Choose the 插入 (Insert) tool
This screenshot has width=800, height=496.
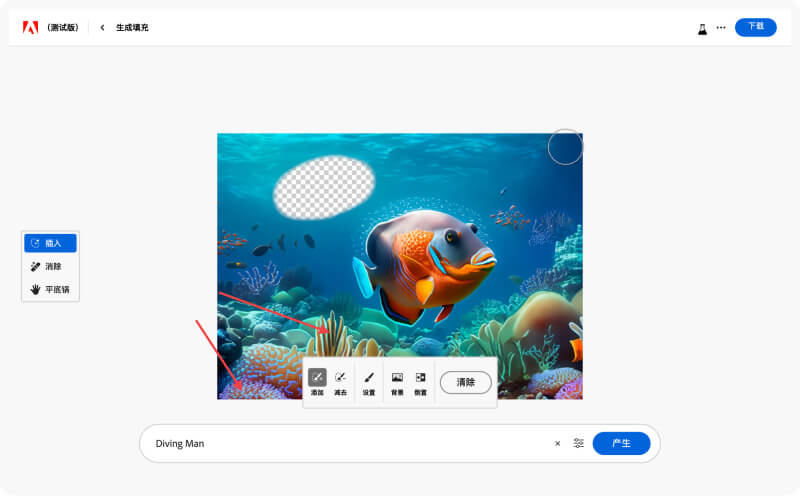(50, 243)
